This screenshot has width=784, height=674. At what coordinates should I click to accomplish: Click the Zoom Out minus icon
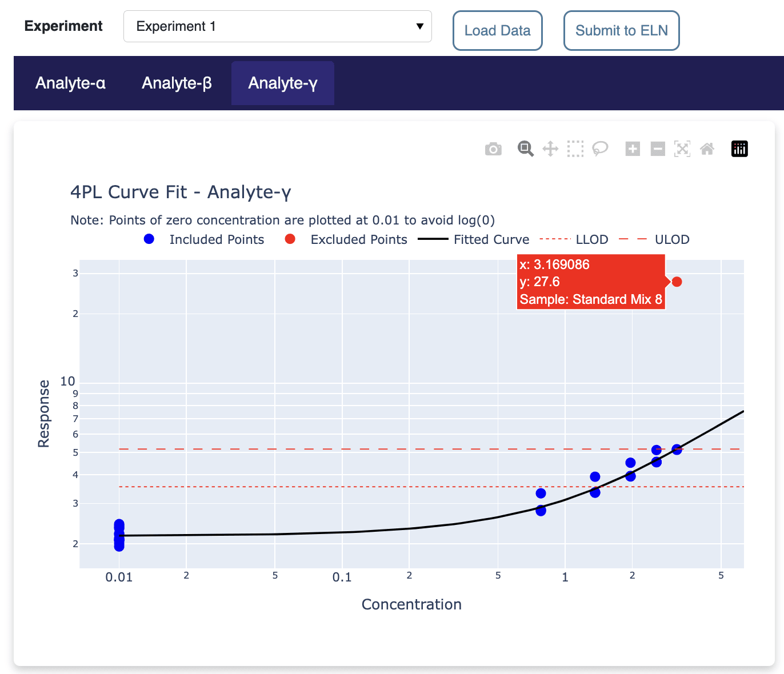click(658, 149)
